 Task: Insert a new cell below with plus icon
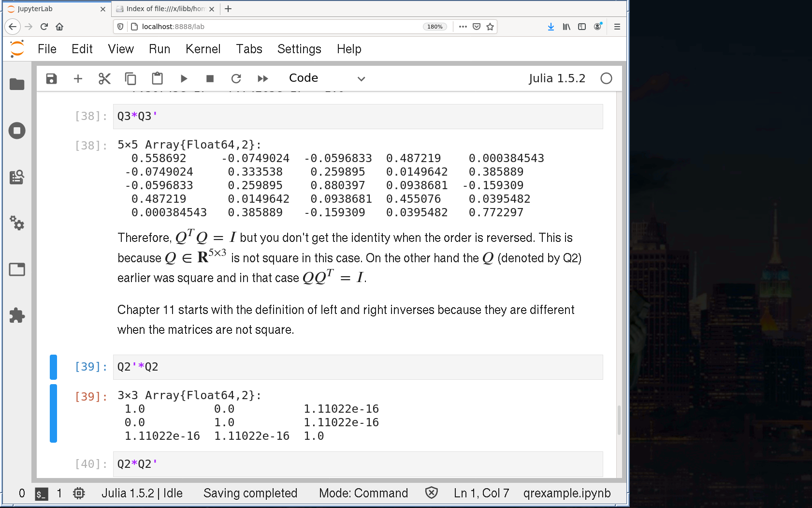[78, 78]
